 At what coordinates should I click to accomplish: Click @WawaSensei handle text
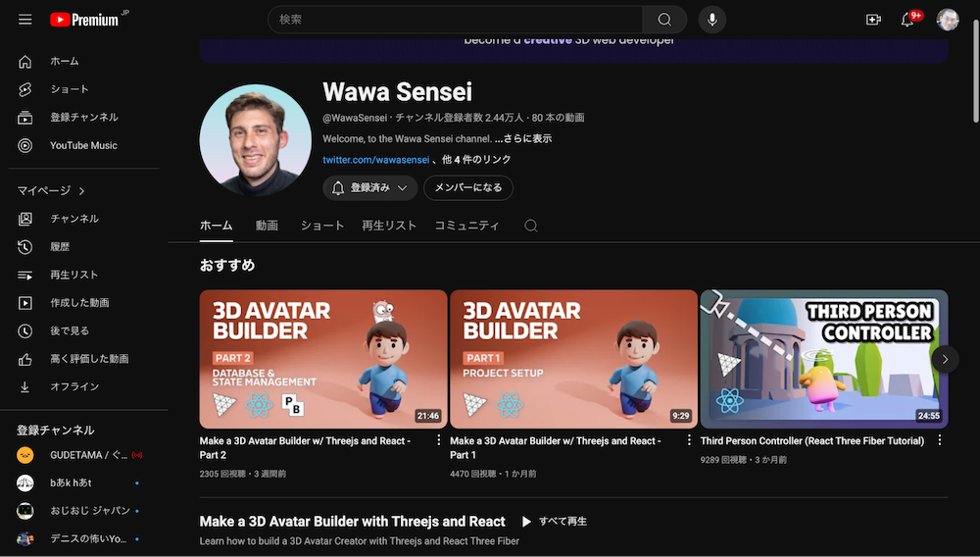coord(355,118)
